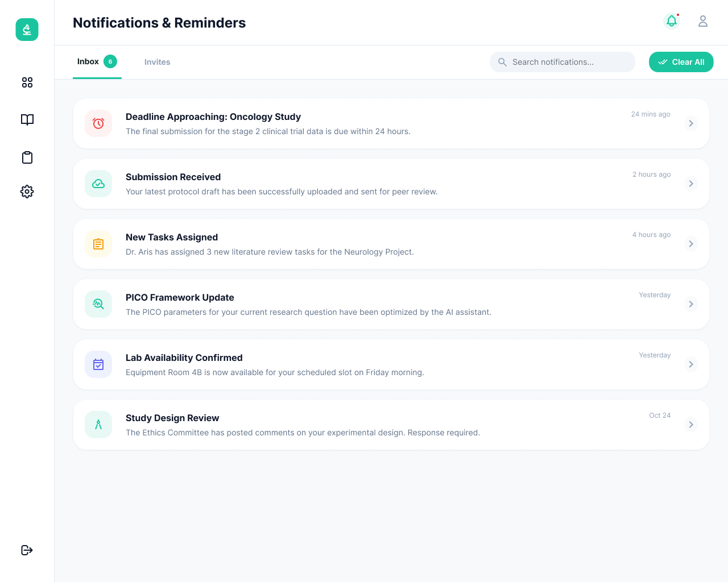Open the clipboard tasks icon in sidebar
The width and height of the screenshot is (728, 582).
[27, 157]
